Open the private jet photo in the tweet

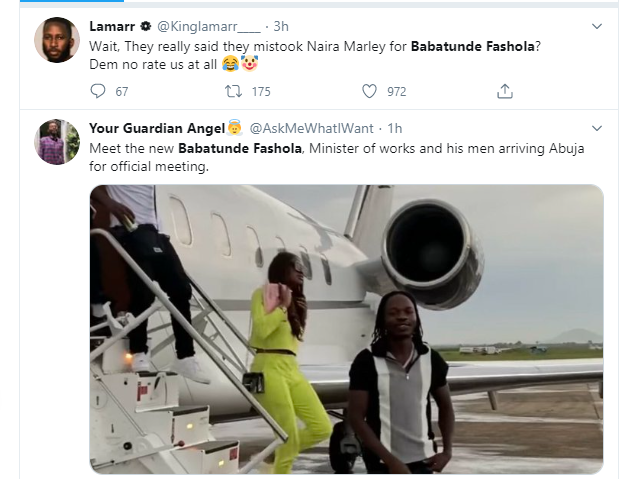346,328
